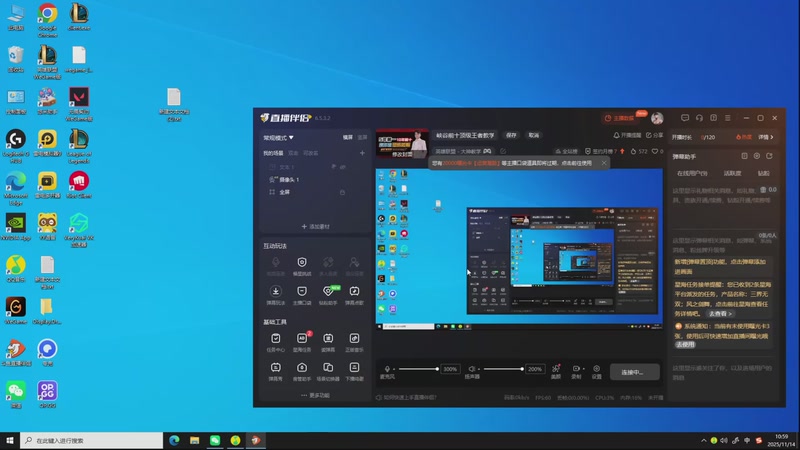Open the stream category selector under title
The width and height of the screenshot is (800, 450).
(x=463, y=151)
